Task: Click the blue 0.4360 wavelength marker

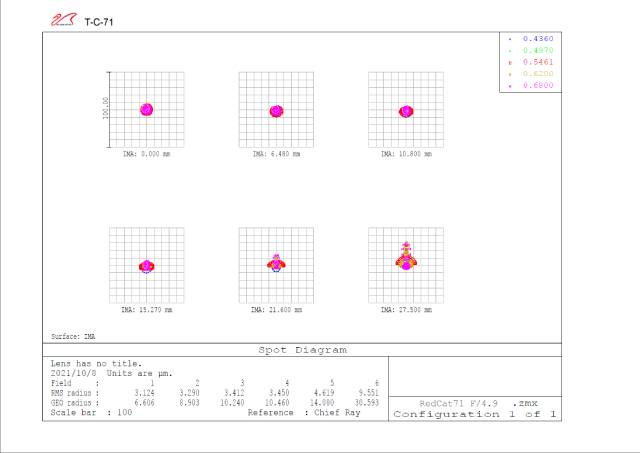Action: [538, 37]
